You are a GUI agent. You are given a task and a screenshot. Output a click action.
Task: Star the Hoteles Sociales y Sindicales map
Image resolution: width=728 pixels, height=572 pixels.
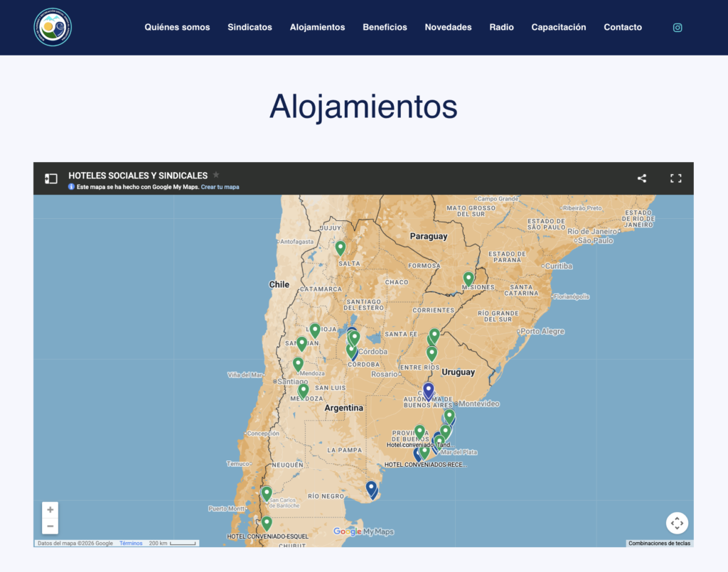click(x=216, y=175)
